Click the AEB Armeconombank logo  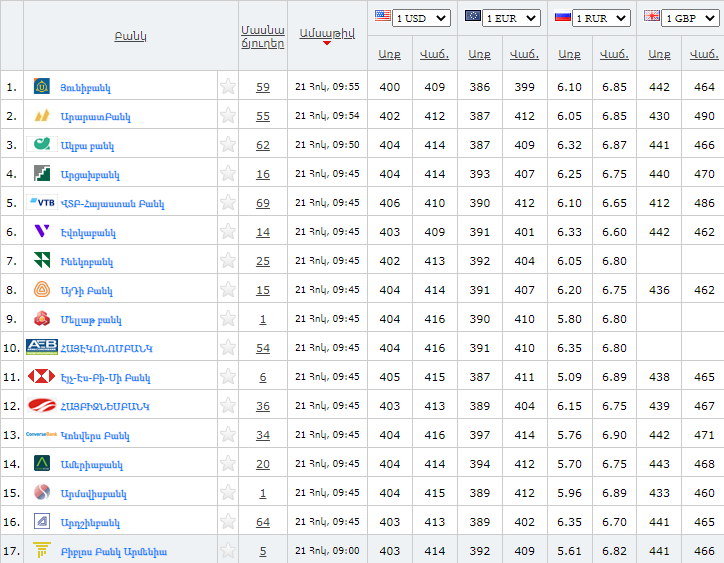[41, 347]
